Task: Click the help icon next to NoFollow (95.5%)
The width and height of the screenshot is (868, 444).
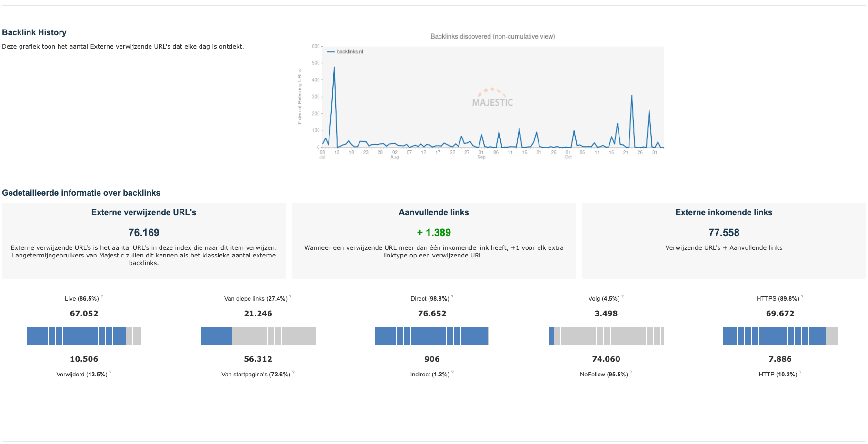Action: click(631, 372)
